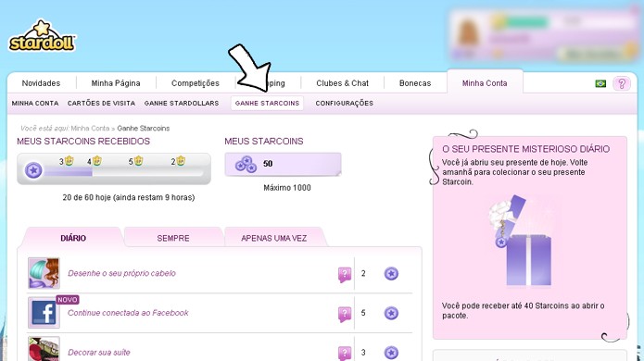Open the Clubes & Chat tab

(343, 83)
